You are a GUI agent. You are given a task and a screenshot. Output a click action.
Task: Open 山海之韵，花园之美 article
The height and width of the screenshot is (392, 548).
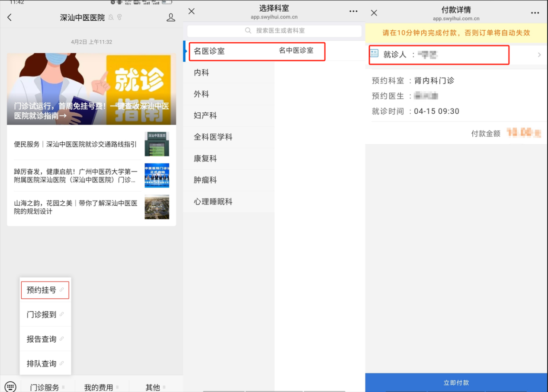91,207
